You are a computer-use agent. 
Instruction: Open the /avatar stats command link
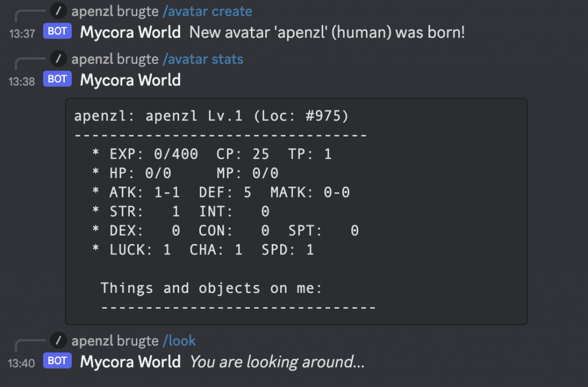[203, 59]
